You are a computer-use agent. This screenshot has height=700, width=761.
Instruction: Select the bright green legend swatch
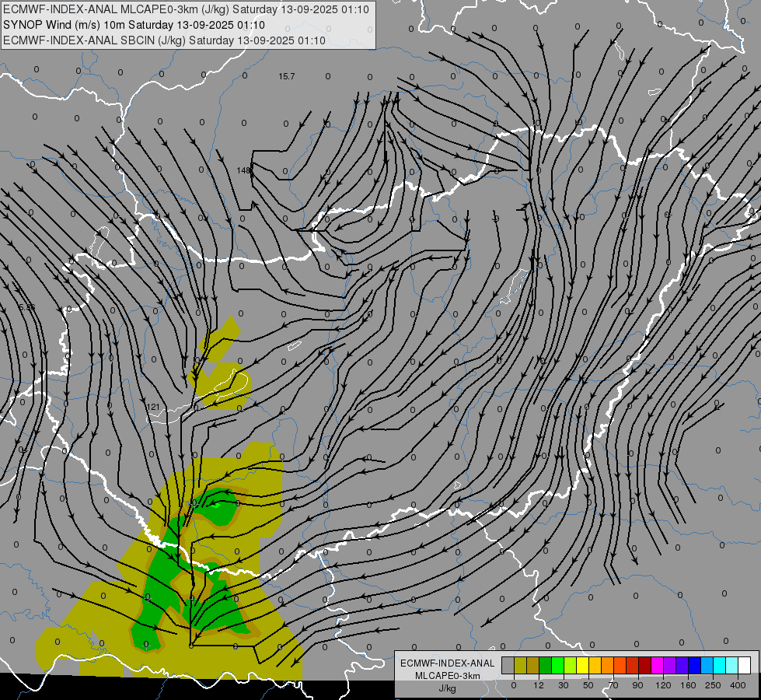557,665
